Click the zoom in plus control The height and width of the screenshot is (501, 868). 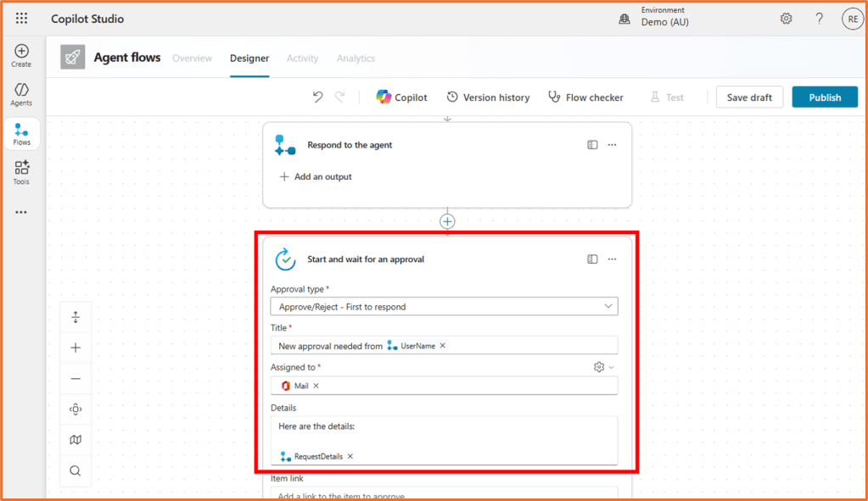pyautogui.click(x=76, y=348)
